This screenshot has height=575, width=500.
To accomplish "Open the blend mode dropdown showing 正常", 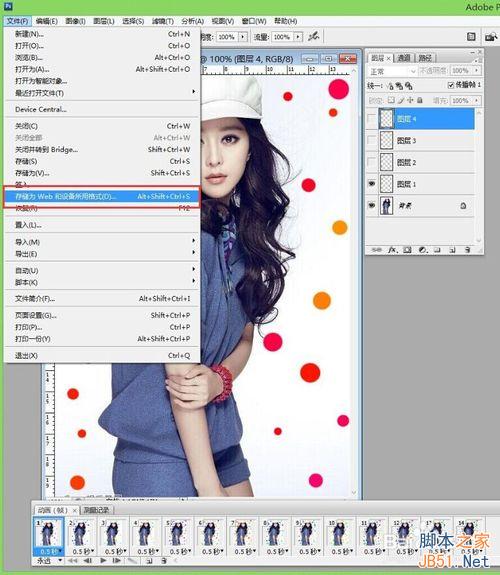I will point(392,71).
